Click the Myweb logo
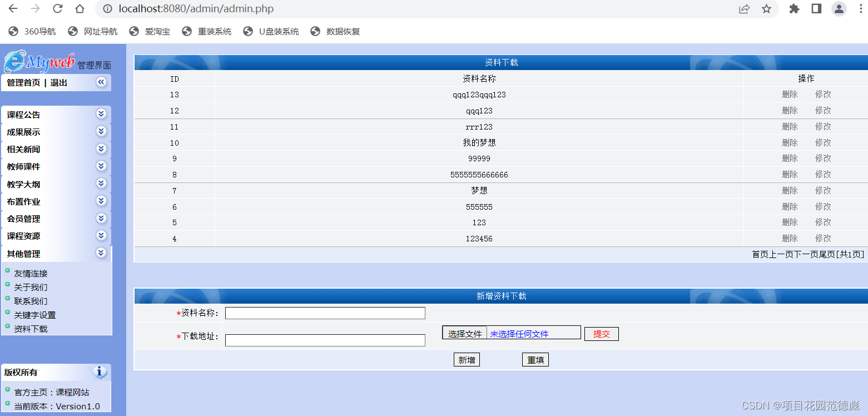Viewport: 868px width, 416px height. coord(39,61)
